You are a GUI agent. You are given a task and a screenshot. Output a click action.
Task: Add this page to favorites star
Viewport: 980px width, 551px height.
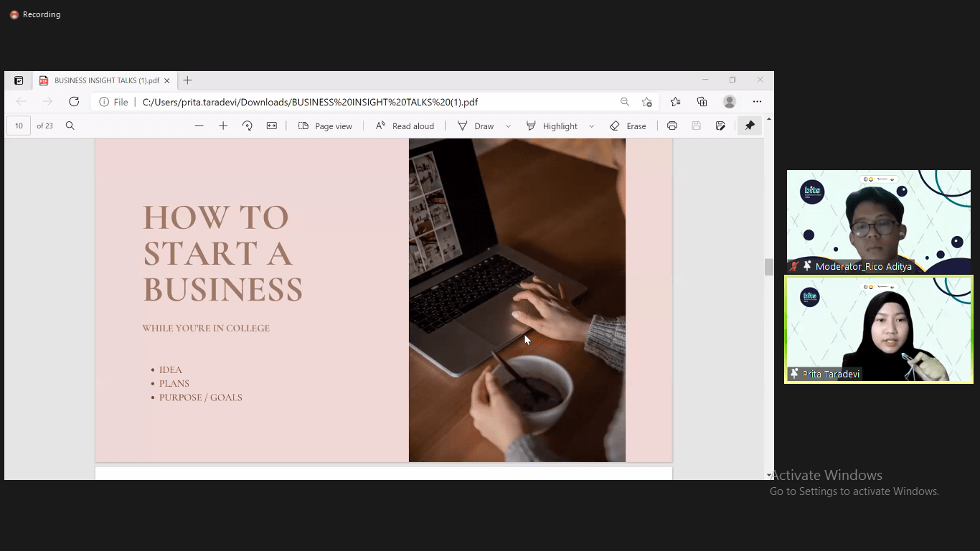[647, 102]
